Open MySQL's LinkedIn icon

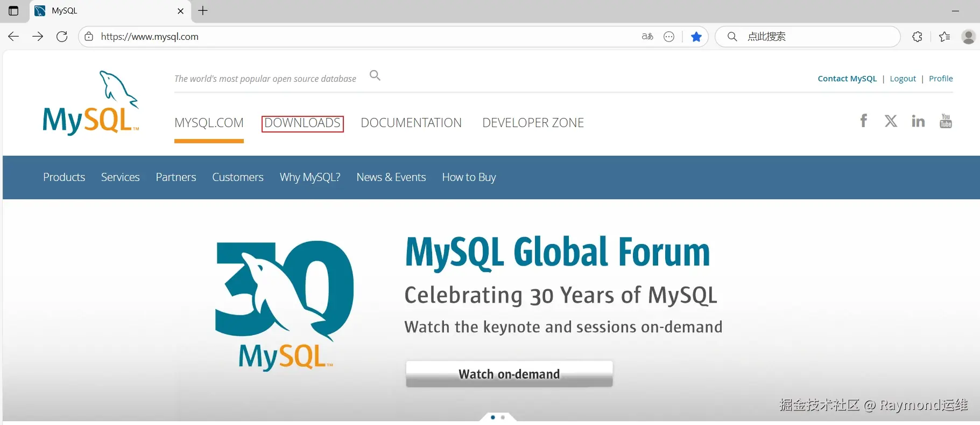pyautogui.click(x=918, y=121)
